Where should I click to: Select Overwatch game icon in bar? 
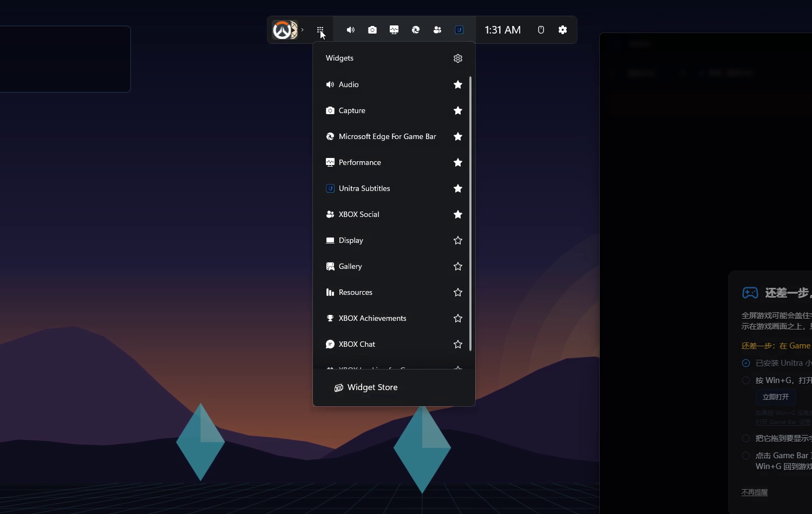pos(285,30)
